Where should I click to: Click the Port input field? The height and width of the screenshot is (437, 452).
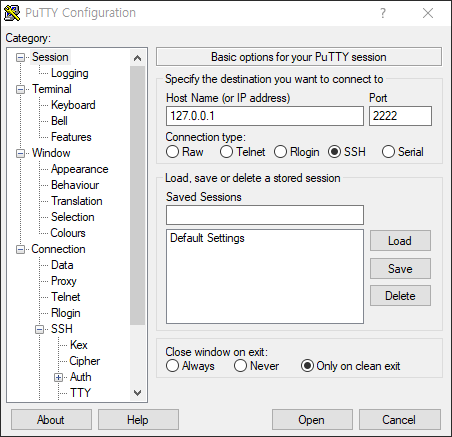click(x=400, y=116)
